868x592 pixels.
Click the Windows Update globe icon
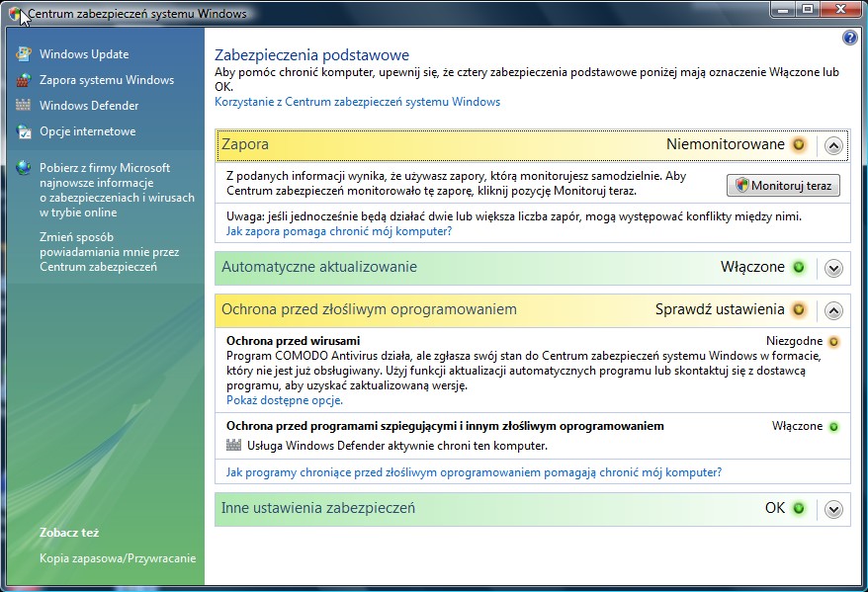[24, 53]
